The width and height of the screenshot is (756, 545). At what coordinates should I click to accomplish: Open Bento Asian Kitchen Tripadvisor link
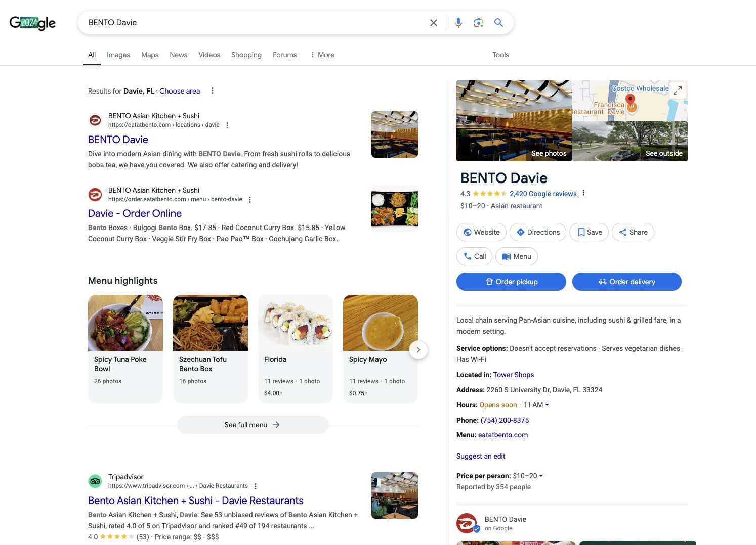[196, 501]
